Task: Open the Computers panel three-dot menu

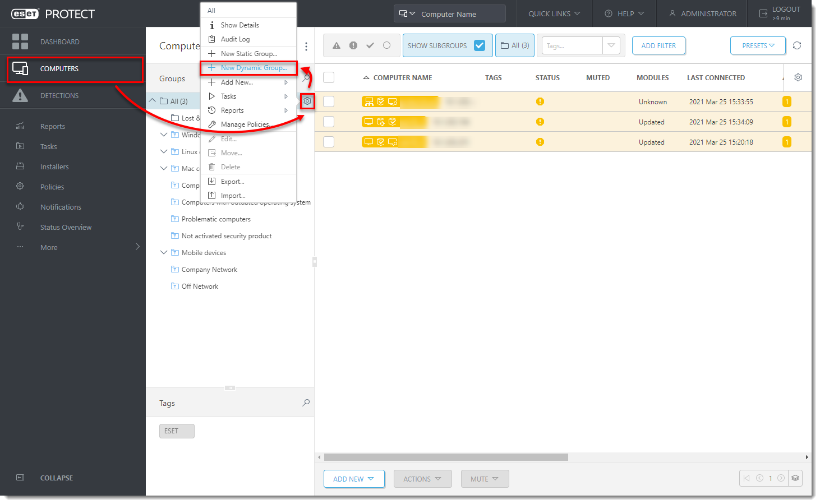Action: pyautogui.click(x=306, y=46)
